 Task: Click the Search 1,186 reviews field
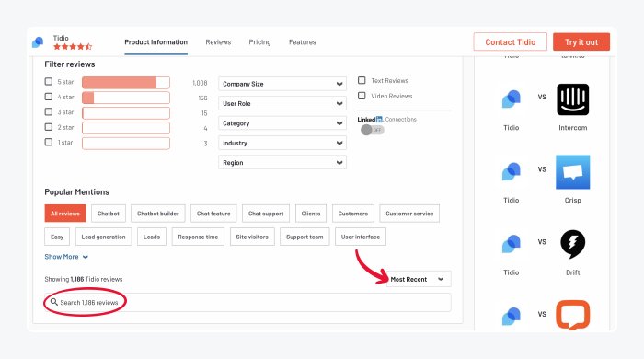(x=247, y=302)
